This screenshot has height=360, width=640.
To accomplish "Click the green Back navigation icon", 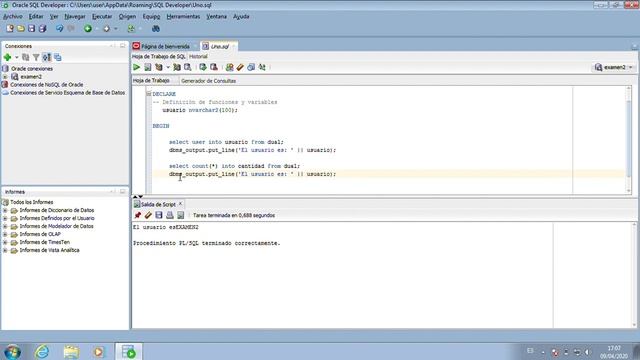I will pos(88,29).
